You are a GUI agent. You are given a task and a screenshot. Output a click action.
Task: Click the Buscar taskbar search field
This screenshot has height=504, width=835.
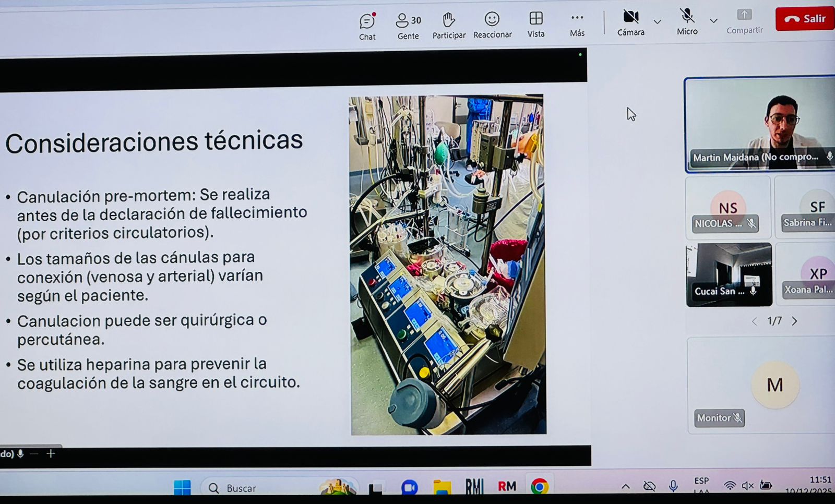pos(241,488)
